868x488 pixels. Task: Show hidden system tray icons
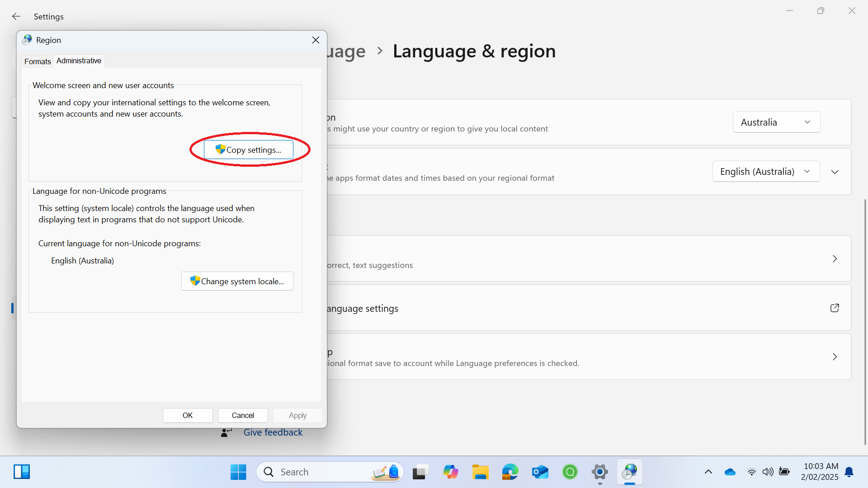click(x=708, y=472)
